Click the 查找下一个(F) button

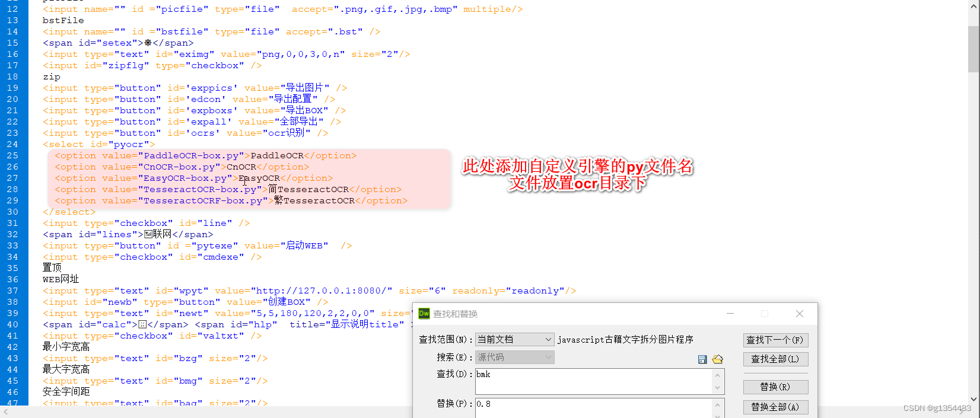[x=775, y=340]
